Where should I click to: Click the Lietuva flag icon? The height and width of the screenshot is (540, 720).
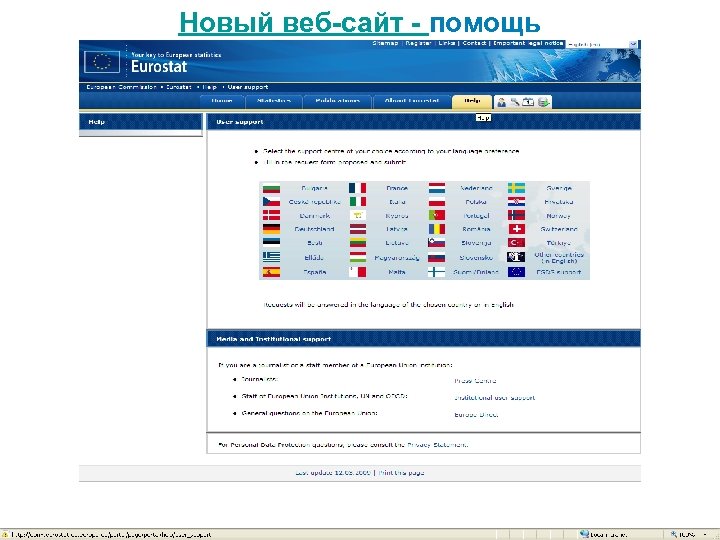(x=357, y=242)
